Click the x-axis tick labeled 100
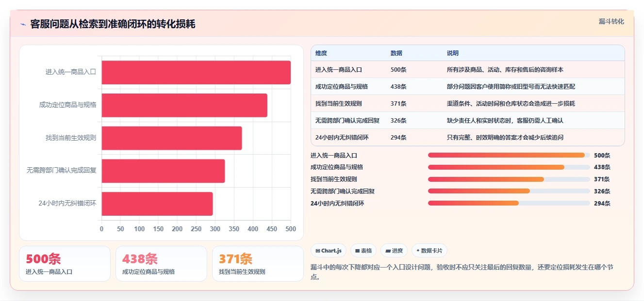 [x=139, y=229]
